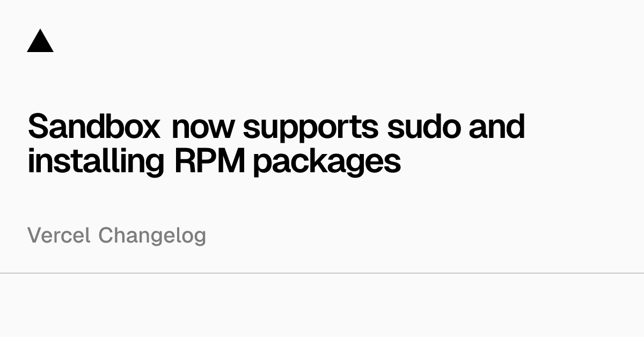Click "Vercel" in the gray subtitle
The height and width of the screenshot is (337, 644).
[x=58, y=235]
